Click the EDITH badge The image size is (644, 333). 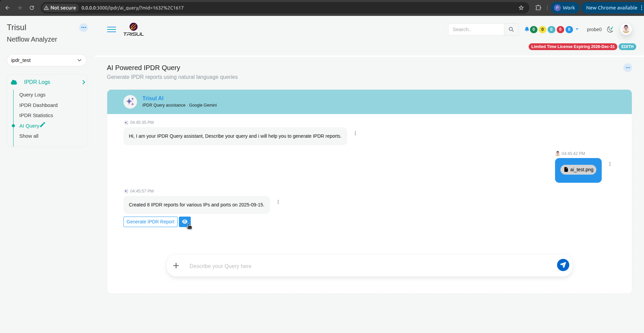tap(627, 47)
